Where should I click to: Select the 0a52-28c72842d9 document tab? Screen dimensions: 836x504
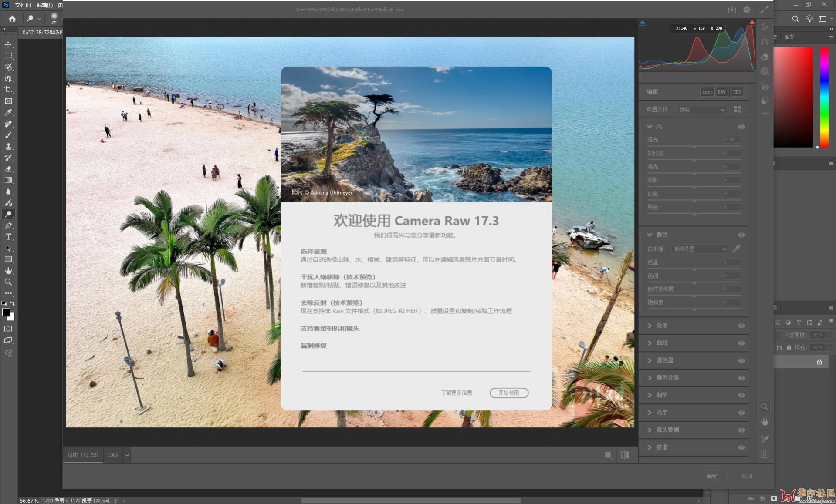tap(42, 32)
